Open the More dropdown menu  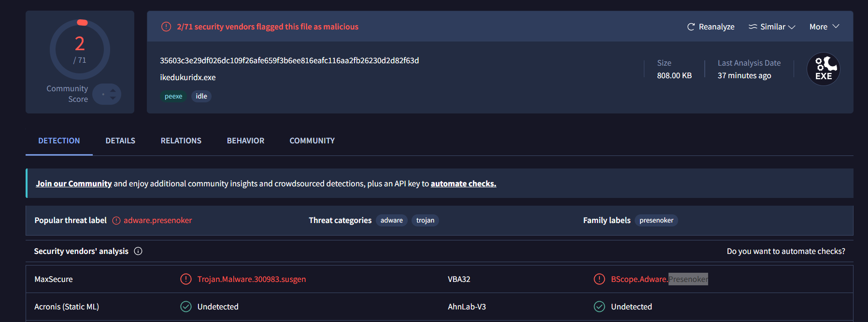point(825,27)
